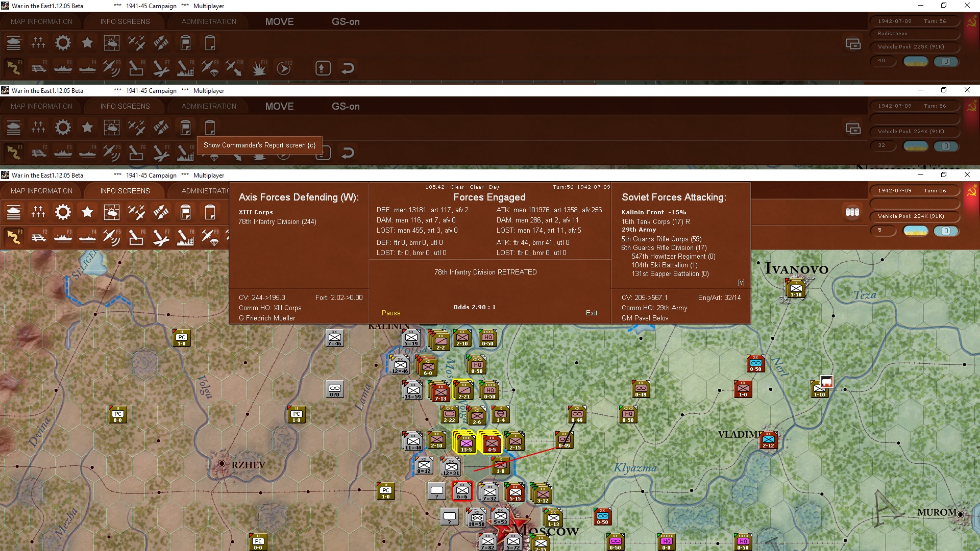980x551 pixels.
Task: Select F4 amphibious mode in front window
Action: point(87,237)
